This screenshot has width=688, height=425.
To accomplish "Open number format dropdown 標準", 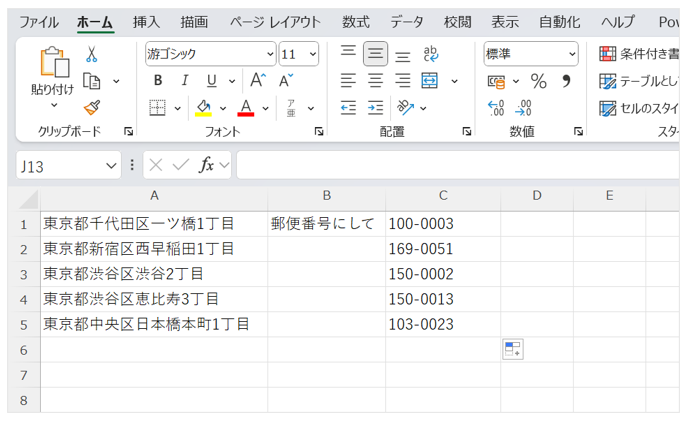I will [572, 54].
